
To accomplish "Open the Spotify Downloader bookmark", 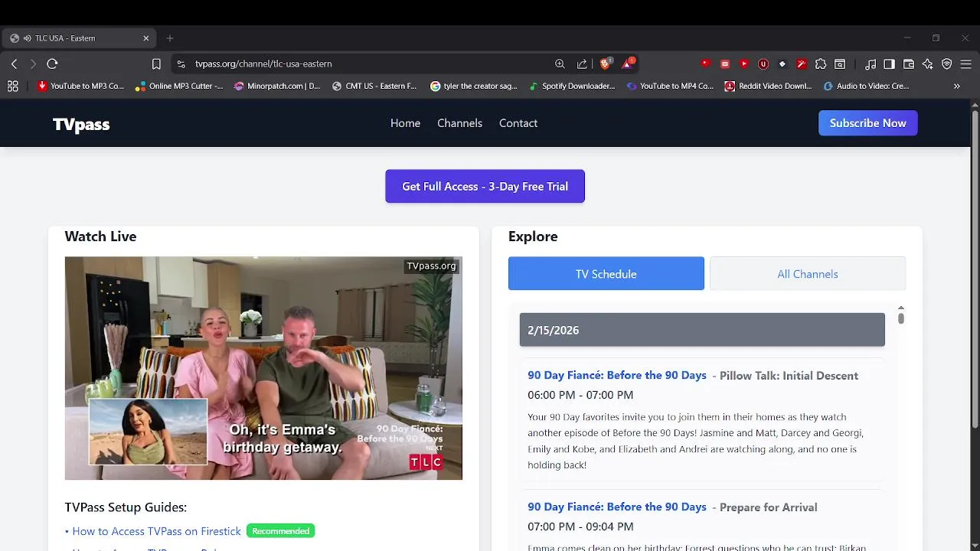I will click(x=572, y=86).
